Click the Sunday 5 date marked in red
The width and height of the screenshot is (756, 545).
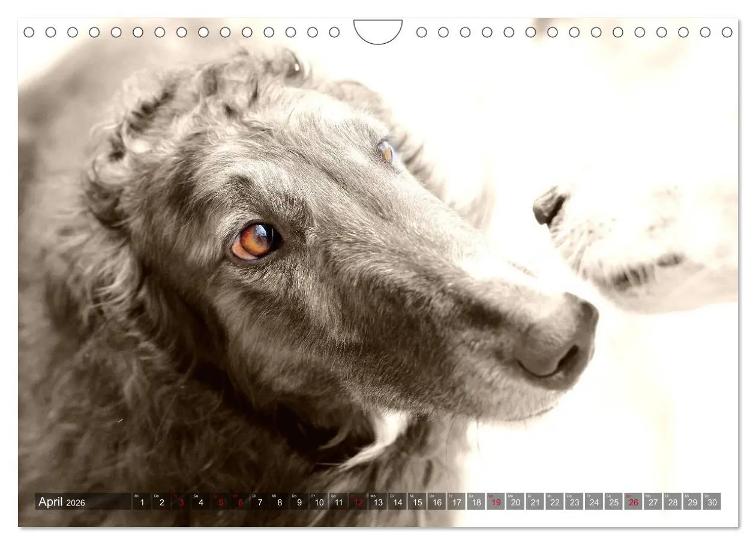221,502
